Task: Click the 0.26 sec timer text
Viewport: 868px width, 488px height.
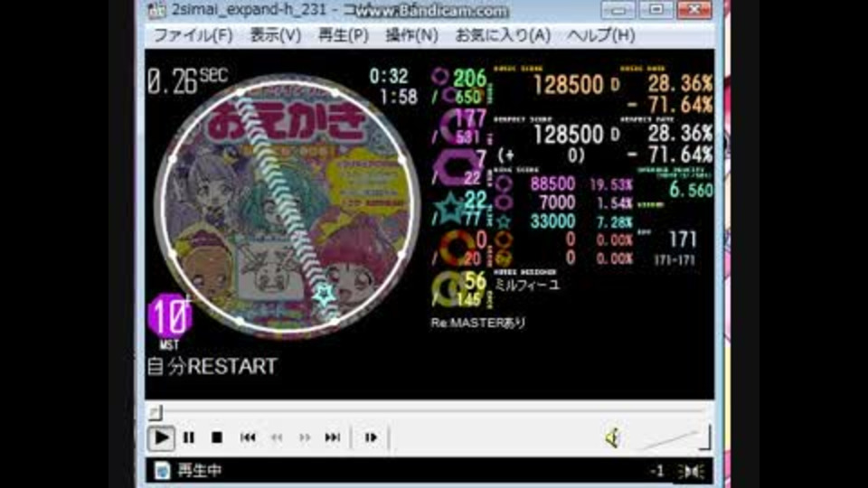Action: (187, 81)
